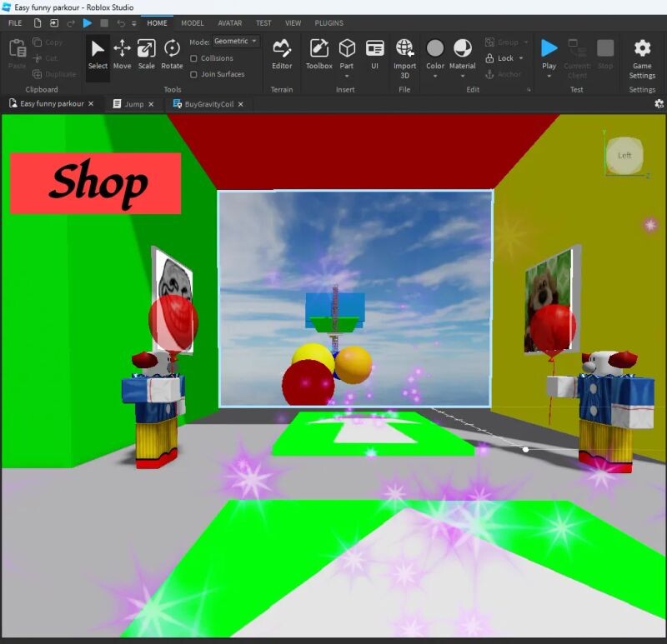Open the Toolbox panel
667x644 pixels.
click(318, 55)
